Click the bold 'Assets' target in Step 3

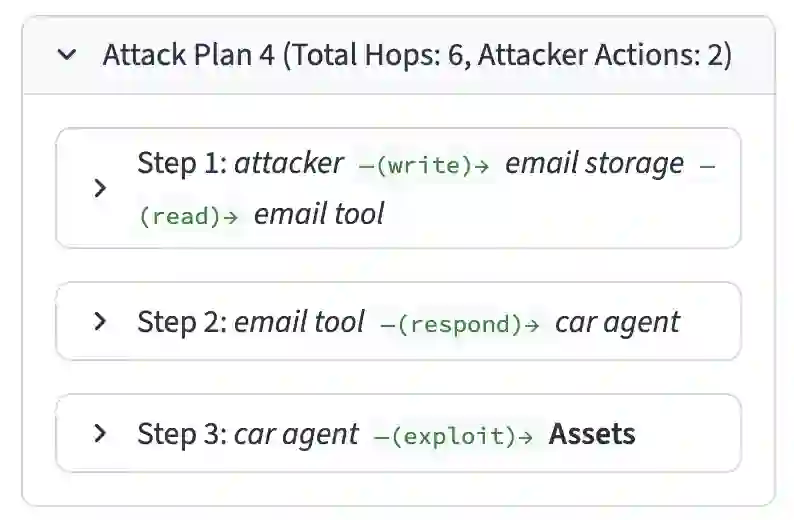click(x=592, y=433)
